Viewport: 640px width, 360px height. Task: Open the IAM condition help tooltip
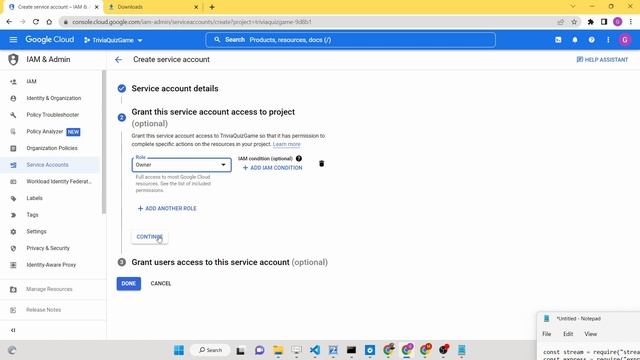tap(299, 158)
